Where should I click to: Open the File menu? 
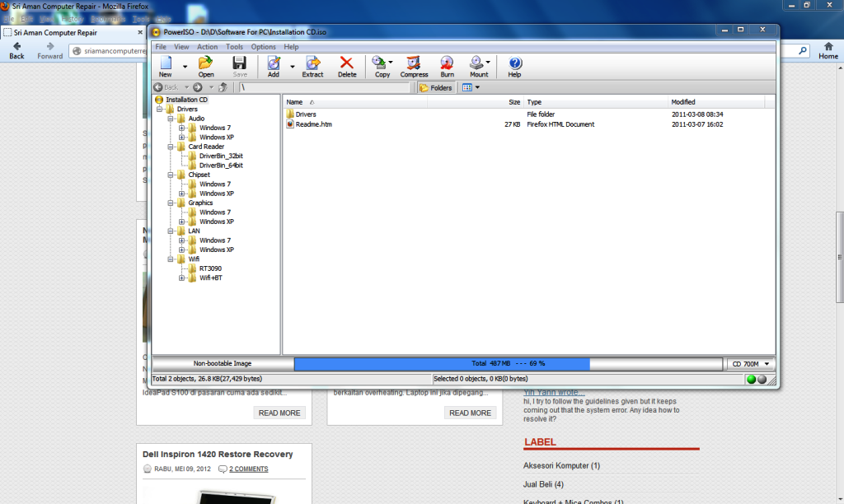pos(161,47)
